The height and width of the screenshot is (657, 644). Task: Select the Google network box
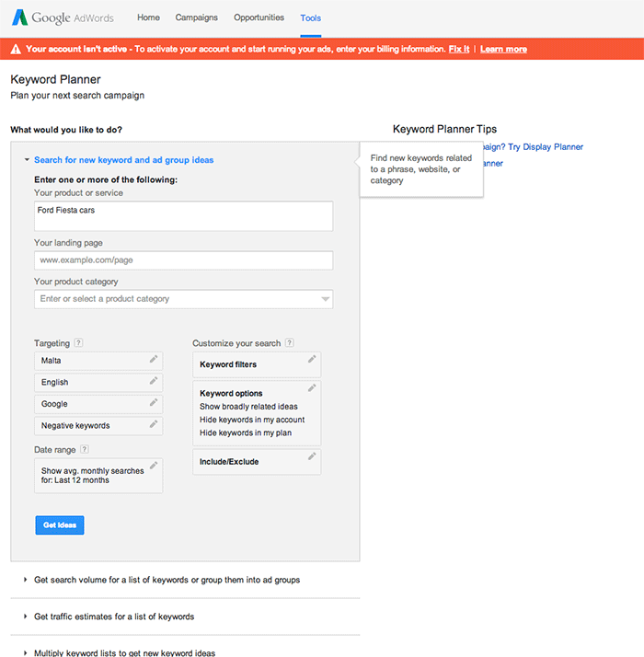[98, 404]
